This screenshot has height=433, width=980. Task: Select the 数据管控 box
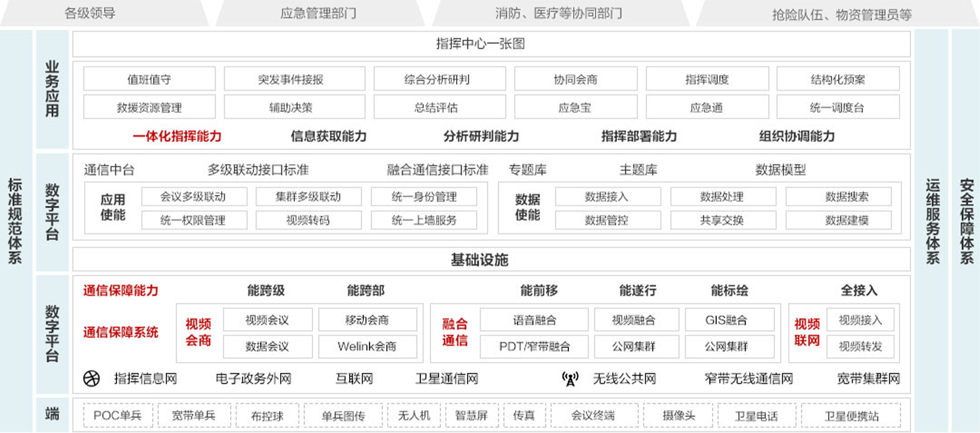[x=608, y=220]
